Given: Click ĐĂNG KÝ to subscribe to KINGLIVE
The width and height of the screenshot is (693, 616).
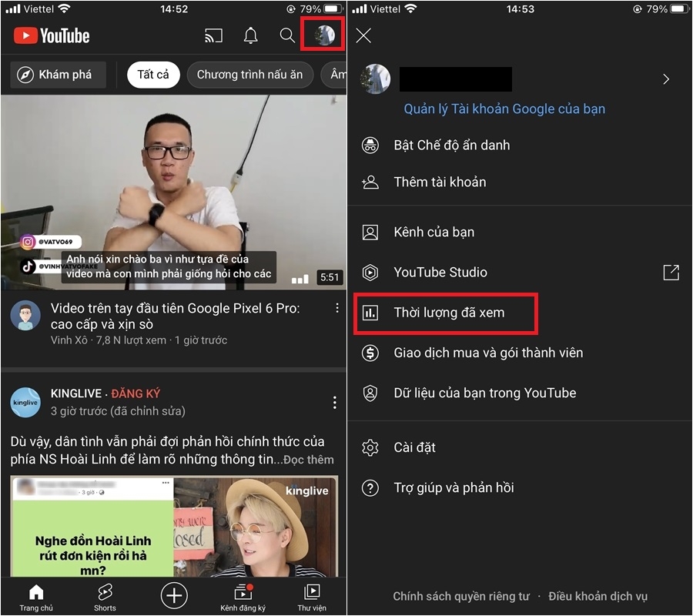Looking at the screenshot, I should pos(136,393).
